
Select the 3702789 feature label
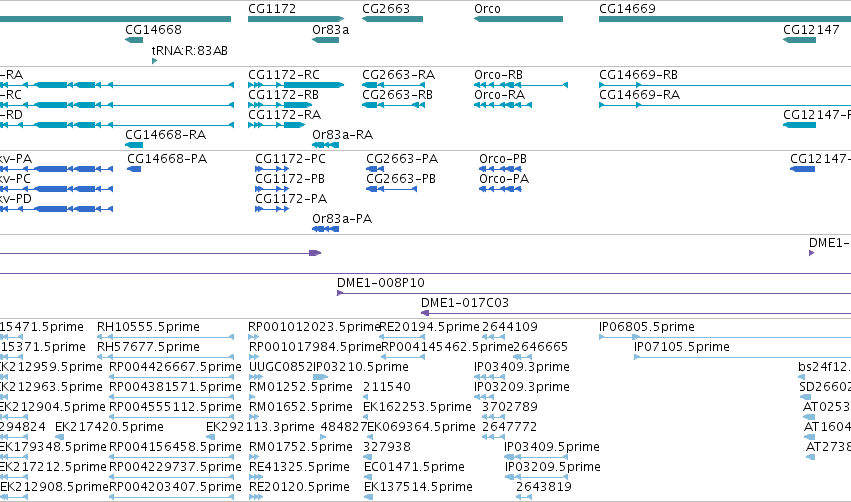tap(510, 407)
